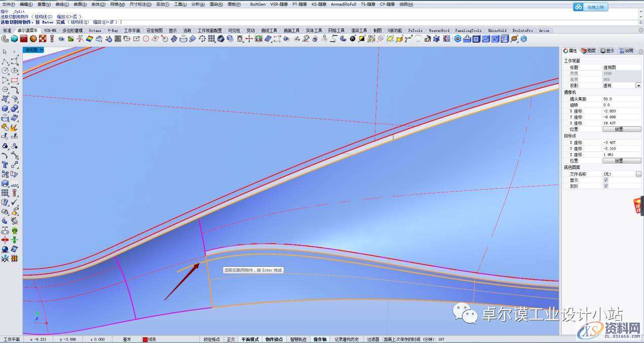Click the camera 位置 放置 button
Screen dimensions: 644x343
[x=621, y=129]
